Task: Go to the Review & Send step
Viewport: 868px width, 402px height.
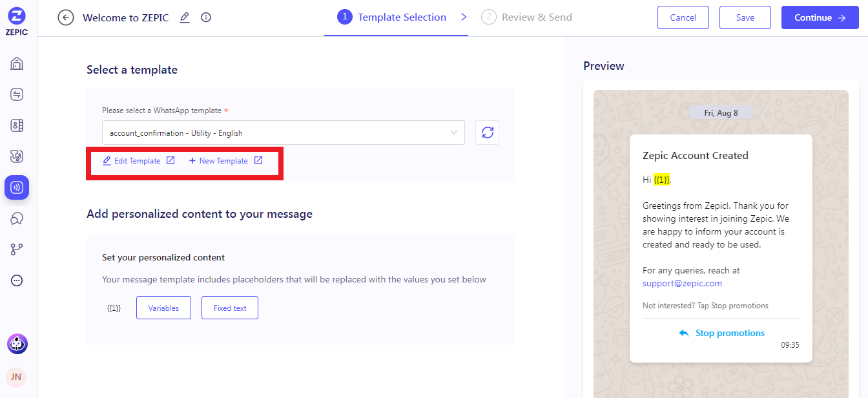Action: pos(526,17)
